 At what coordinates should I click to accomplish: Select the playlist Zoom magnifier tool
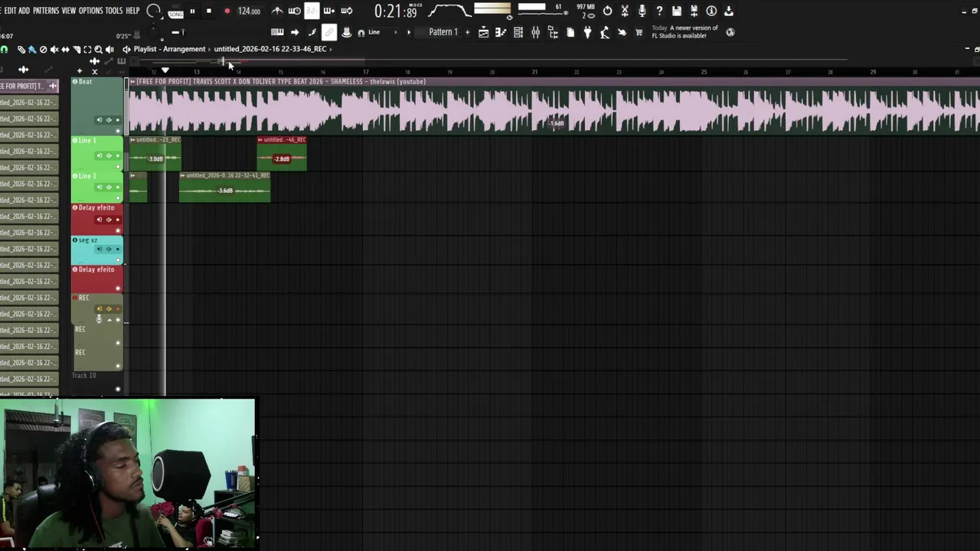tap(98, 49)
